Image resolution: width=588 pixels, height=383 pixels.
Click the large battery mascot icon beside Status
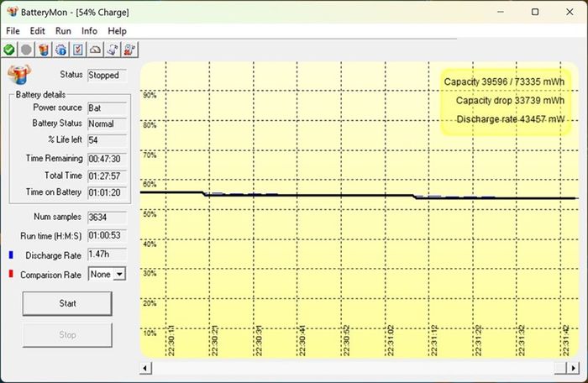19,75
